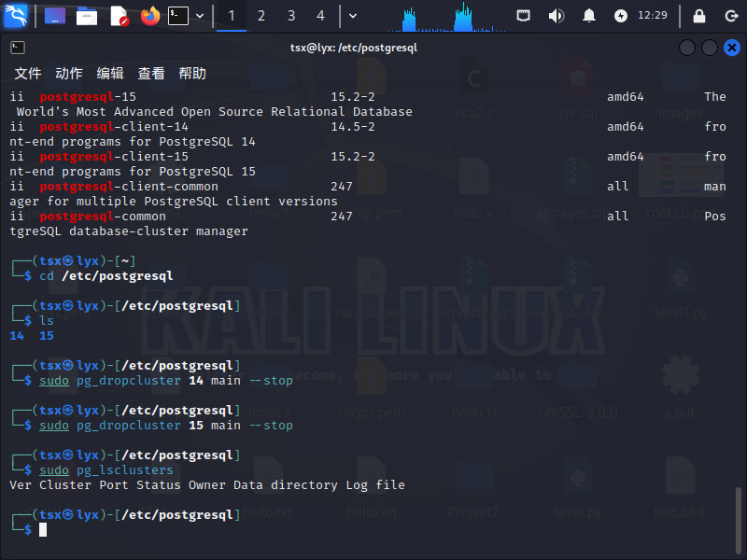Screen dimensions: 747x560
Task: Click the terminal window title icon
Action: (18, 48)
